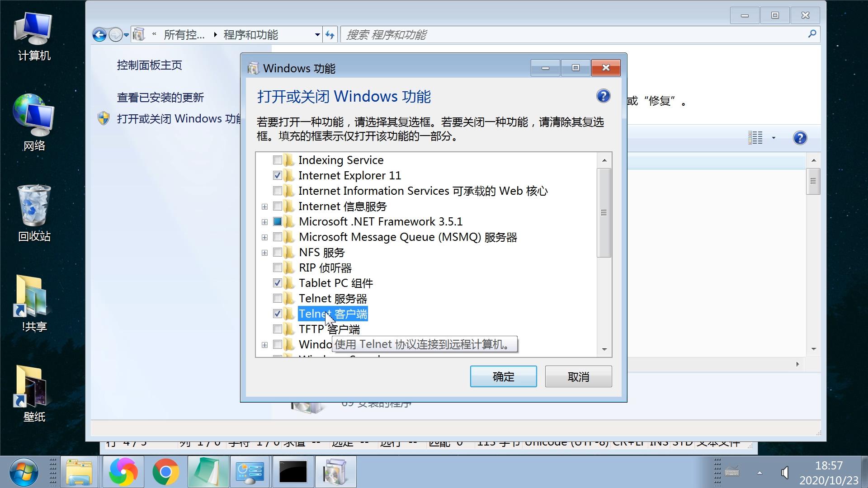This screenshot has width=868, height=488.
Task: Click the Back arrow in Control Panel window
Action: [99, 35]
